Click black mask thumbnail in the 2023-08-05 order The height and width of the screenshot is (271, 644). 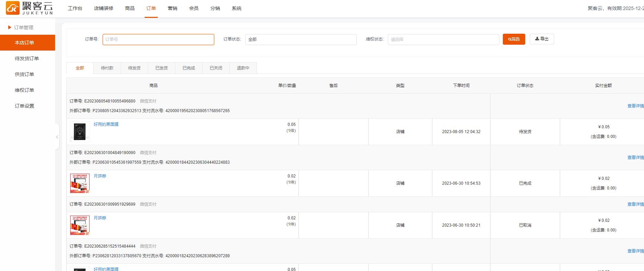[x=80, y=132]
